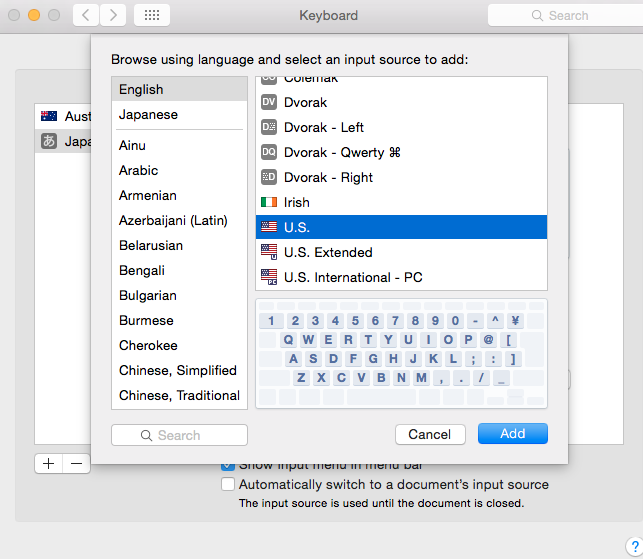Click the dialog's language Search field
643x559 pixels.
[x=179, y=435]
